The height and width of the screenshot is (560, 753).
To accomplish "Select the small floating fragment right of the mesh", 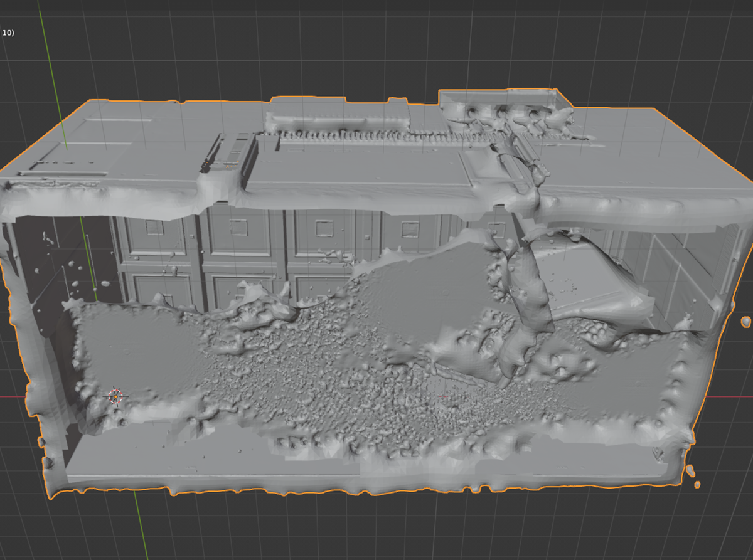I will coord(745,322).
